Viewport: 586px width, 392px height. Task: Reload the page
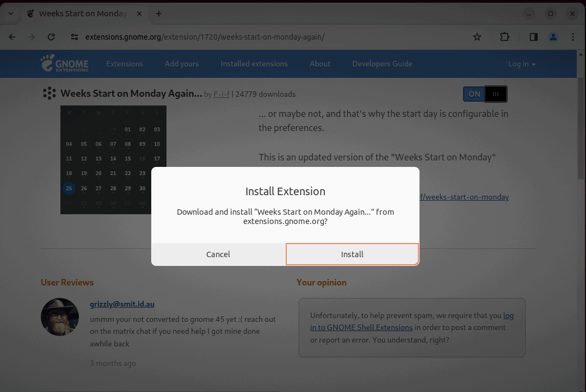coord(51,37)
